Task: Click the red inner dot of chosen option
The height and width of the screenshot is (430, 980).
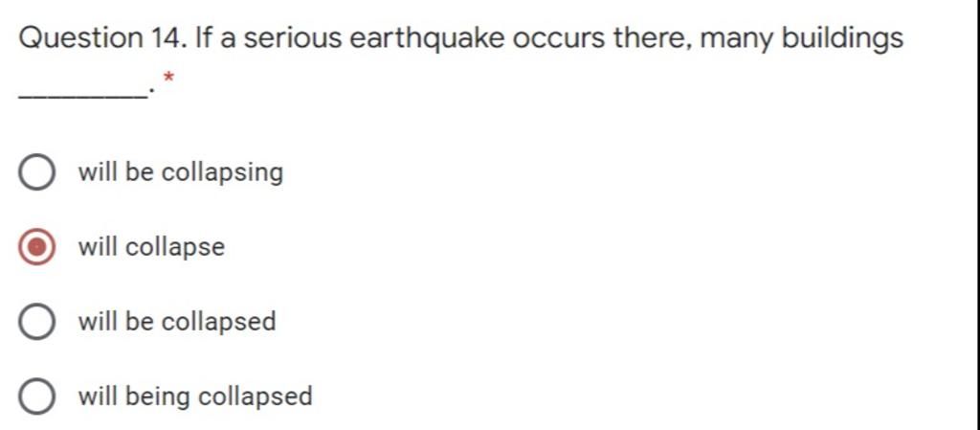Action: tap(36, 247)
